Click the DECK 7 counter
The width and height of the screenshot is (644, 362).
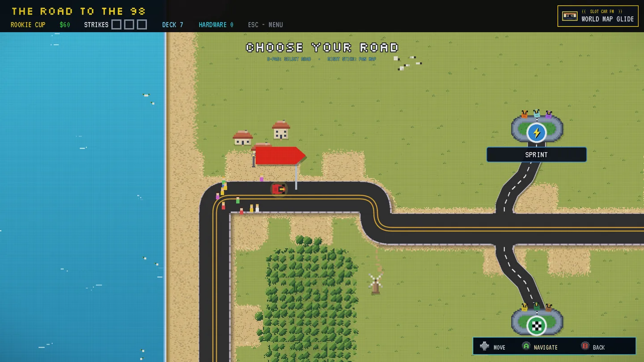point(173,25)
